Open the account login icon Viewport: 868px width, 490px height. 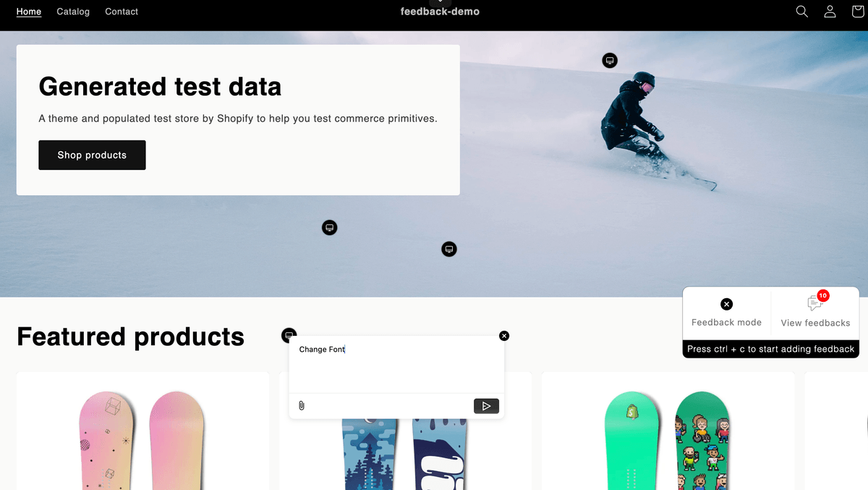point(830,12)
